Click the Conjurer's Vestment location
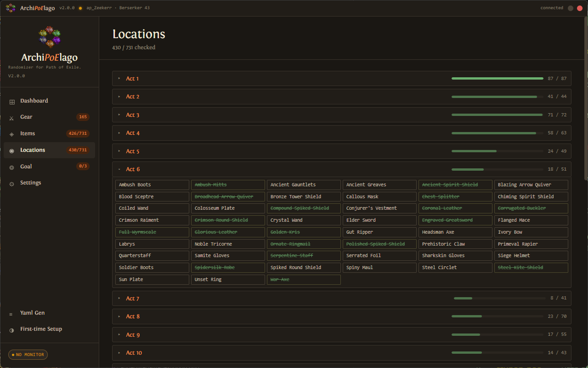588x368 pixels. (x=379, y=208)
